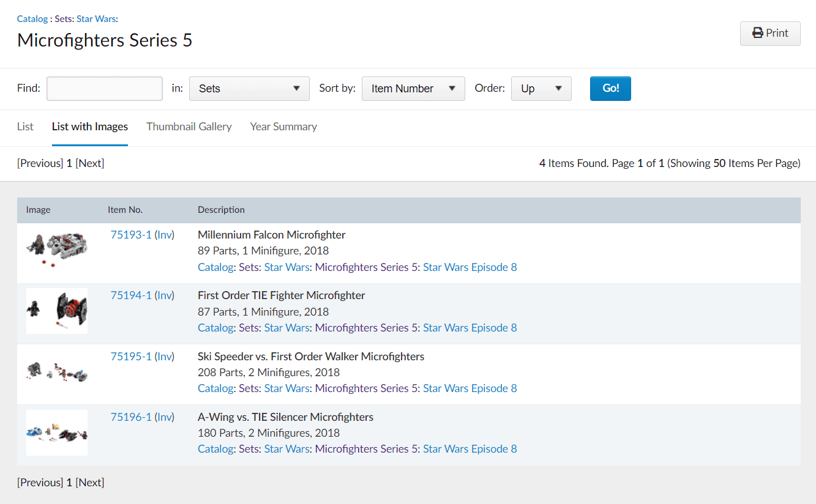Click Microfighters Series 5 link in Ski Speeder row
The image size is (816, 504).
pyautogui.click(x=367, y=388)
